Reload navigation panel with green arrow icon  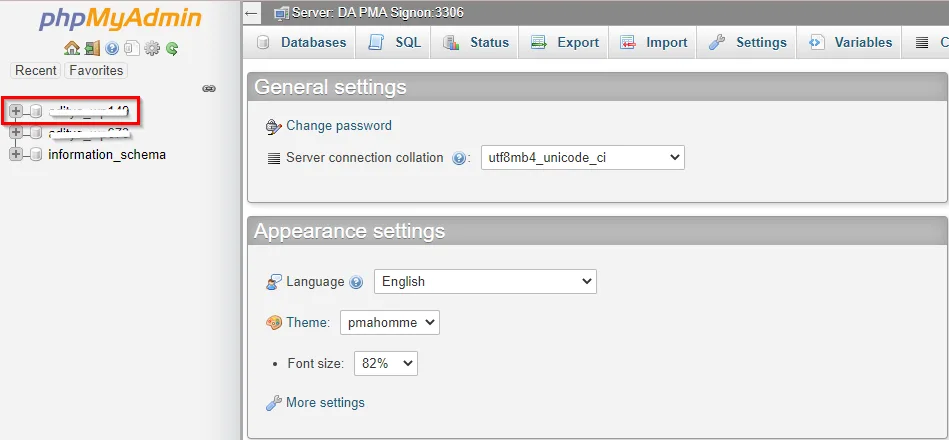(172, 48)
